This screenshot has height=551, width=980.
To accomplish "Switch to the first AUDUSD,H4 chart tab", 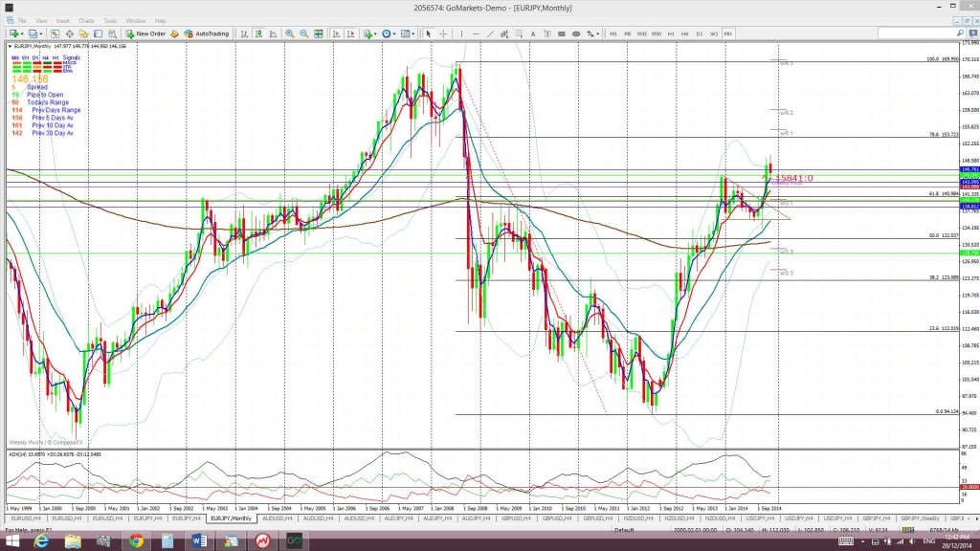I will 277,518.
